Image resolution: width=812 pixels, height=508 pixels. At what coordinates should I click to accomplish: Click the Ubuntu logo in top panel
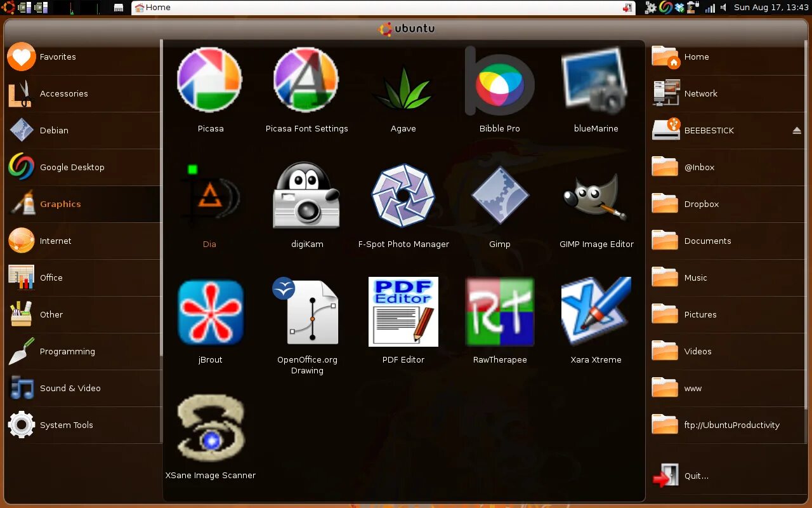pos(8,8)
